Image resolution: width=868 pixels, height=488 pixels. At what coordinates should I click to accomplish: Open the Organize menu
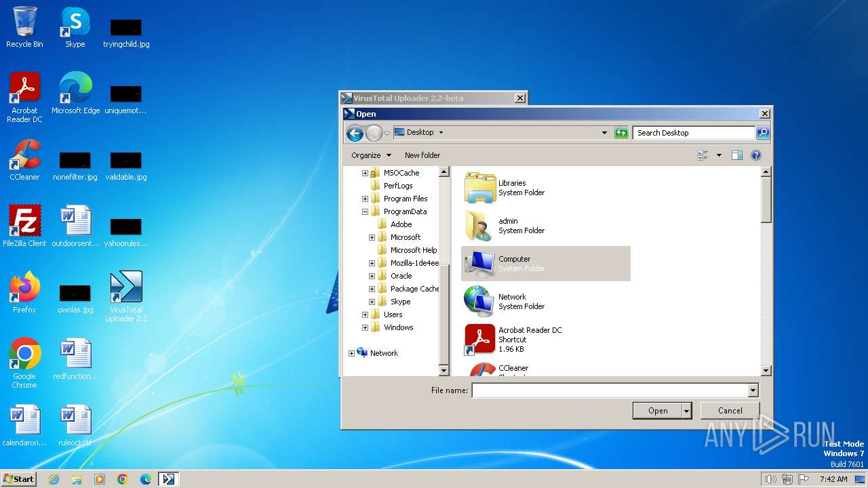click(x=370, y=155)
